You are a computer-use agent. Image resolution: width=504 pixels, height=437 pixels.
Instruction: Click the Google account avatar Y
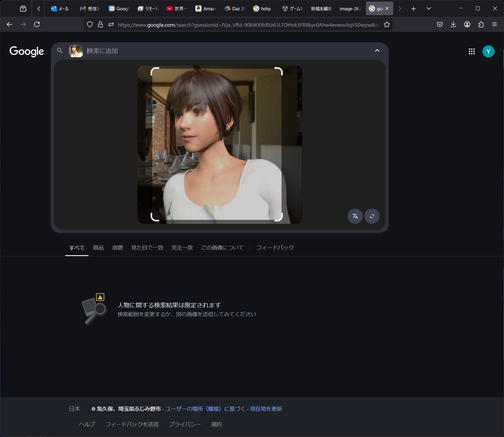tap(488, 51)
